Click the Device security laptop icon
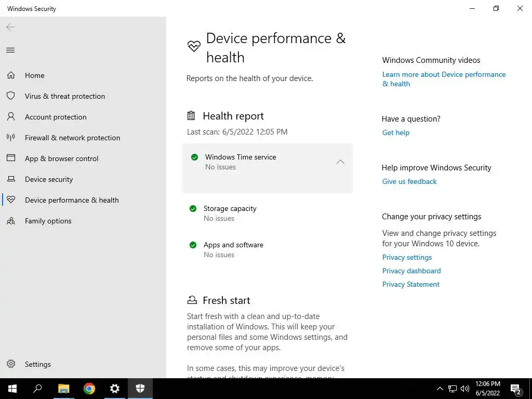The width and height of the screenshot is (532, 399). click(x=11, y=179)
